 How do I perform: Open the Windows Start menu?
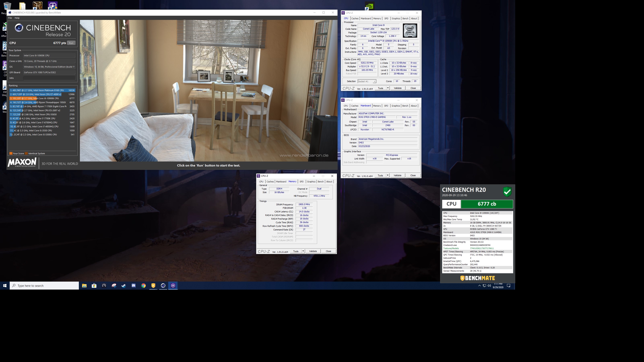coord(5,286)
